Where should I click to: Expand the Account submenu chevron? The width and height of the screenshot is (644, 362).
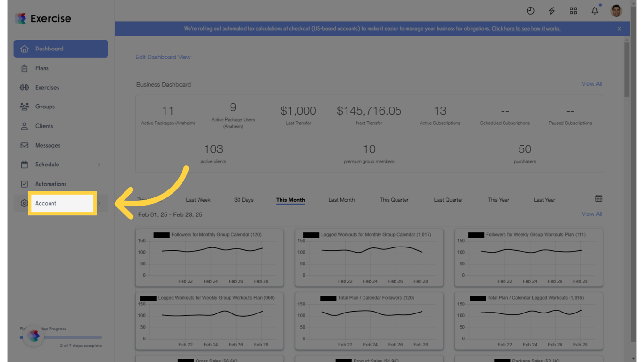coord(99,203)
